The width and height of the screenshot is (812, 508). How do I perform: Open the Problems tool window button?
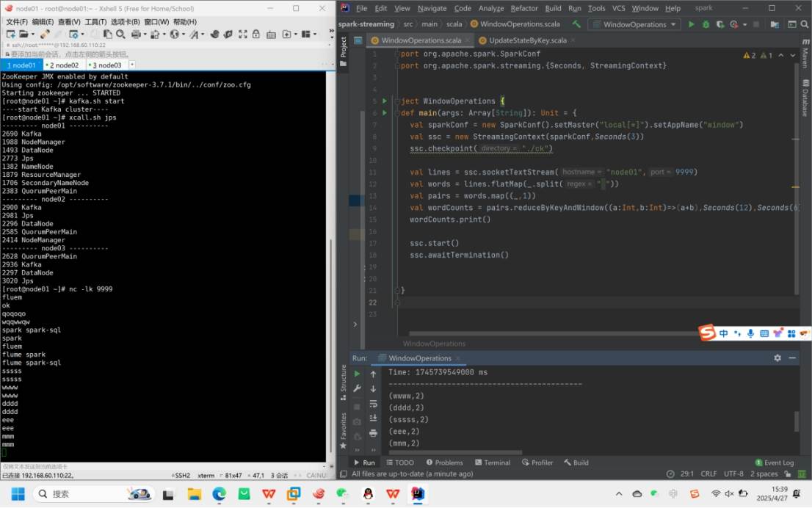tap(444, 462)
